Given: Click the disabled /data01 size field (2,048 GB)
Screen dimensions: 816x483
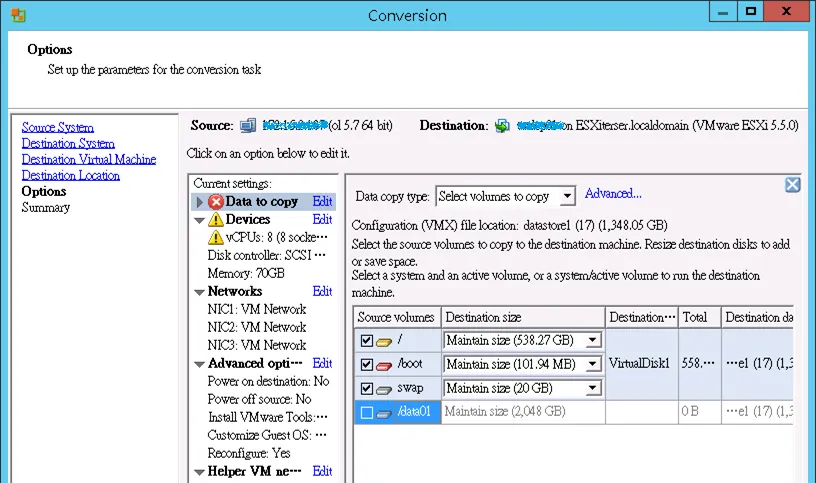Looking at the screenshot, I should tap(523, 412).
